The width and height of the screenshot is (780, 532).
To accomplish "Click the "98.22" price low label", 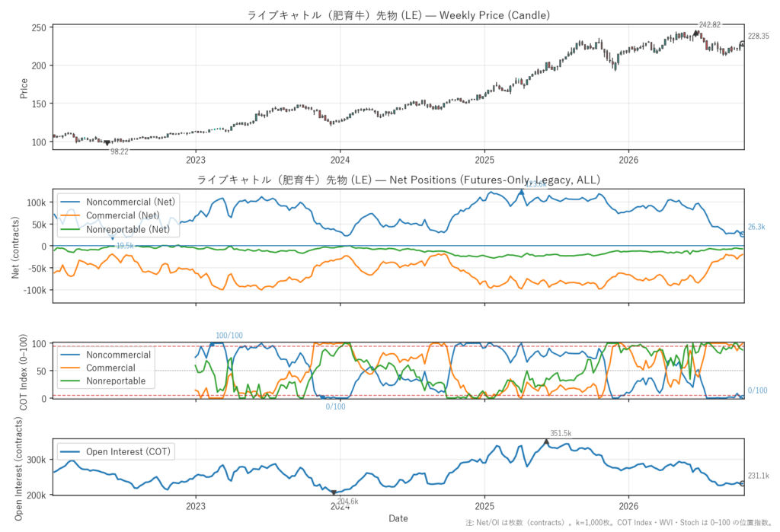I will coord(120,151).
